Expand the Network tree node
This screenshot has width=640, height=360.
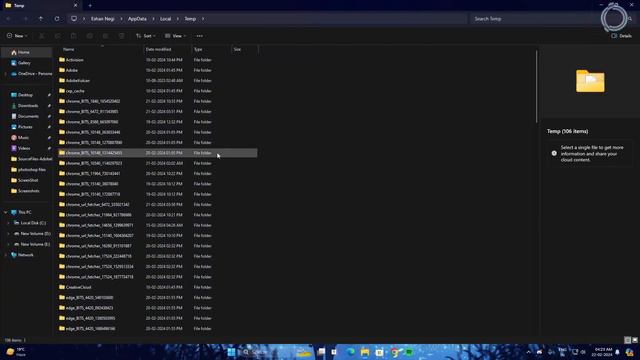6,255
